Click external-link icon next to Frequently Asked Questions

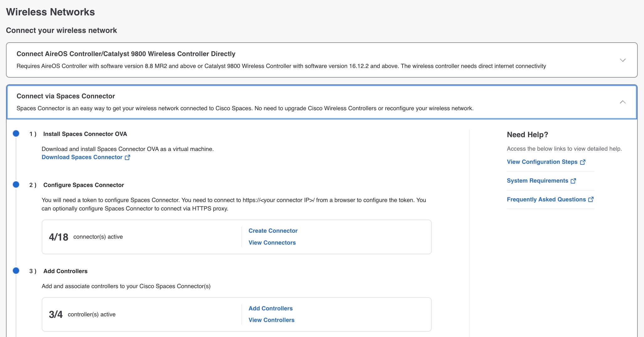[591, 200]
